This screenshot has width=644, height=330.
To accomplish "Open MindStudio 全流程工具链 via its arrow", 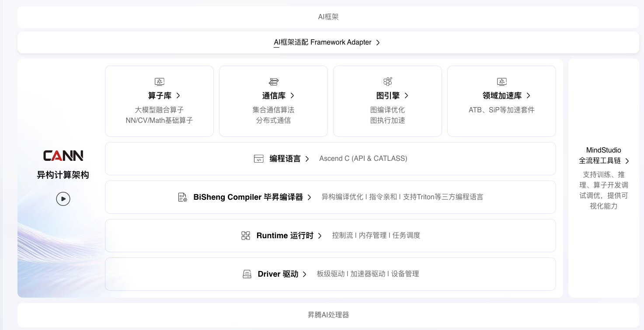I will 627,161.
